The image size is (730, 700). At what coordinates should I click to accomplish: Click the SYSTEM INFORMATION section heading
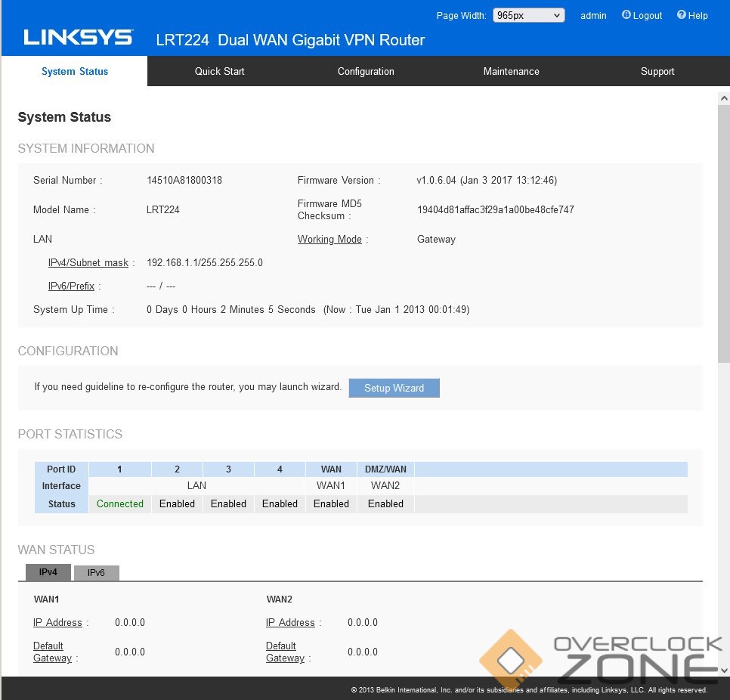(86, 148)
